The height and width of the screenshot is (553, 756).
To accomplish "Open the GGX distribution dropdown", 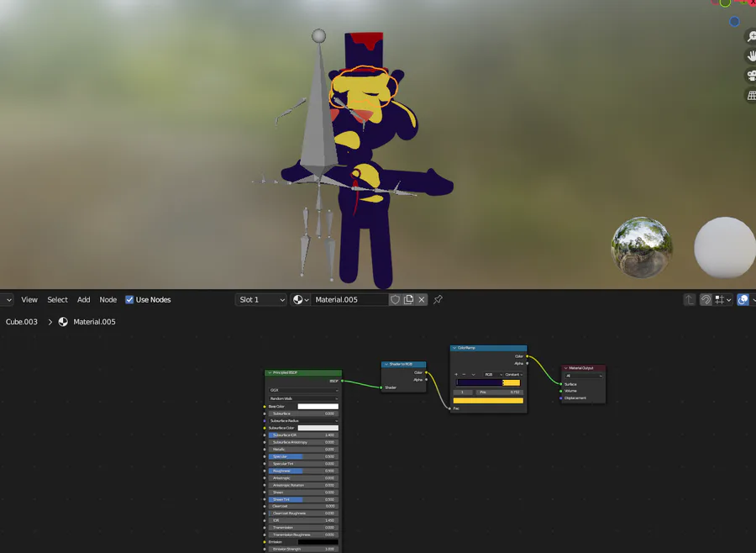I will (303, 391).
